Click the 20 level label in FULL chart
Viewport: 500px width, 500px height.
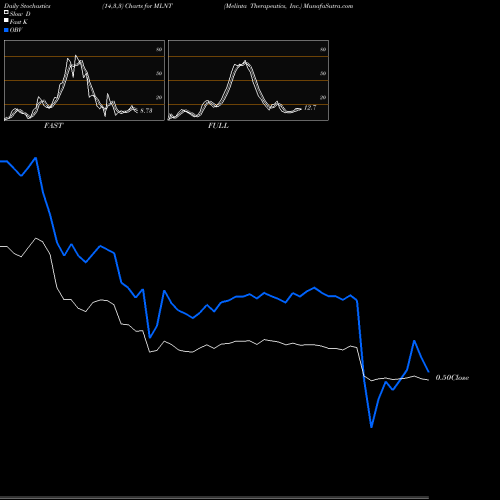click(x=323, y=97)
